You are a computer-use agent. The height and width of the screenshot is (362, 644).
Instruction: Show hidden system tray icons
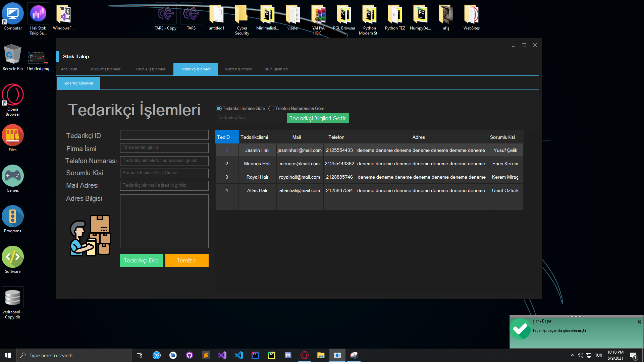572,355
